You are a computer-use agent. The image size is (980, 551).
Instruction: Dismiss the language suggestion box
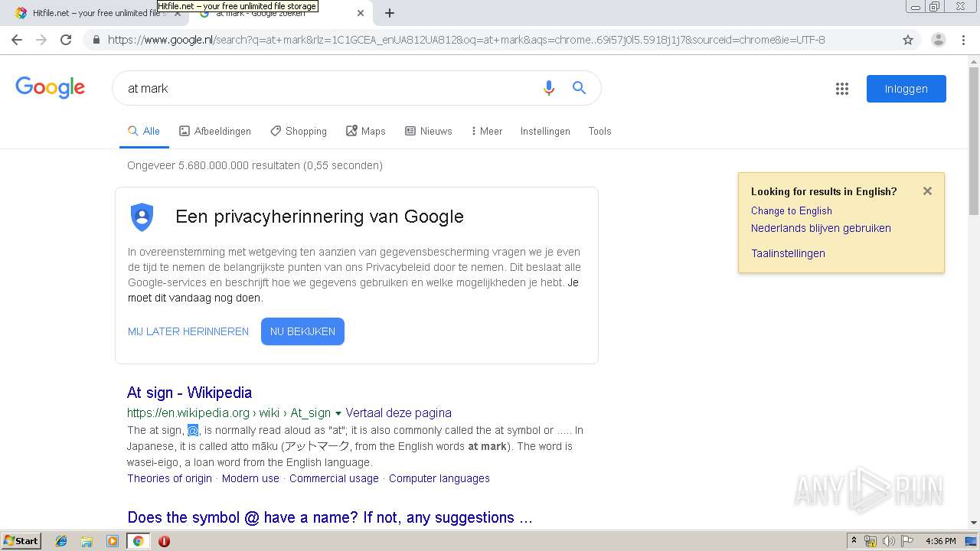[927, 191]
